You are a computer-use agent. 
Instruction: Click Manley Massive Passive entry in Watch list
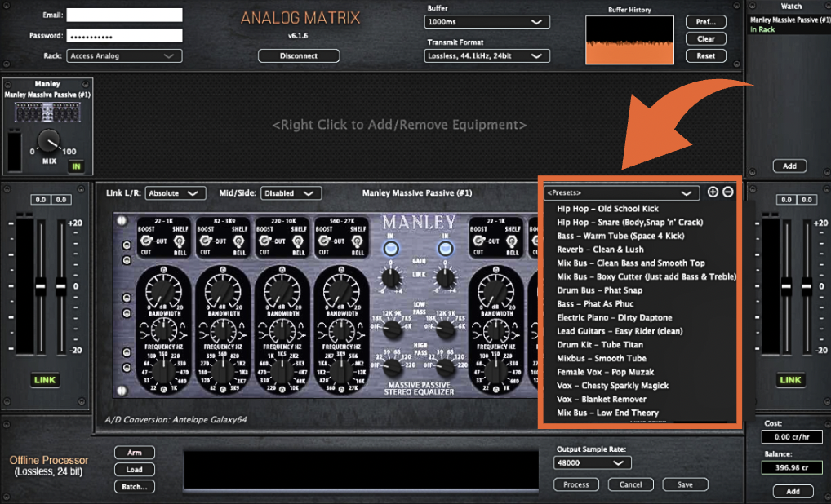point(789,24)
